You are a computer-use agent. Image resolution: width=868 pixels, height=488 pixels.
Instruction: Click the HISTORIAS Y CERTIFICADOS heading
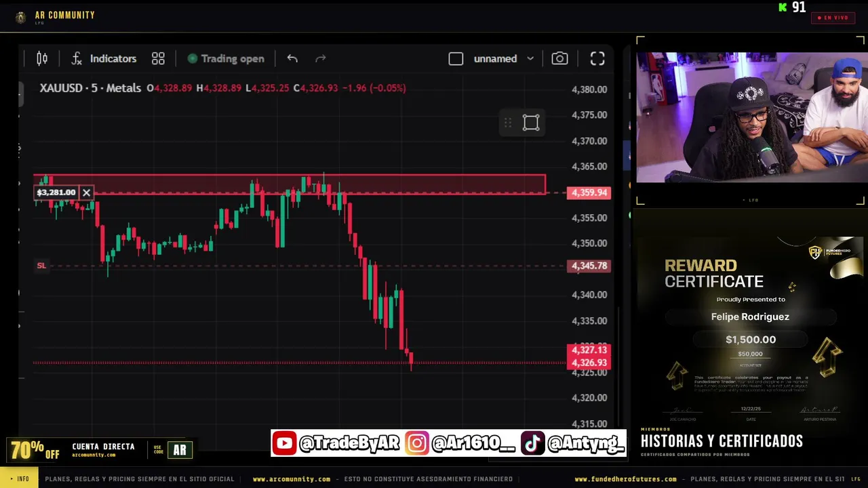(x=722, y=441)
